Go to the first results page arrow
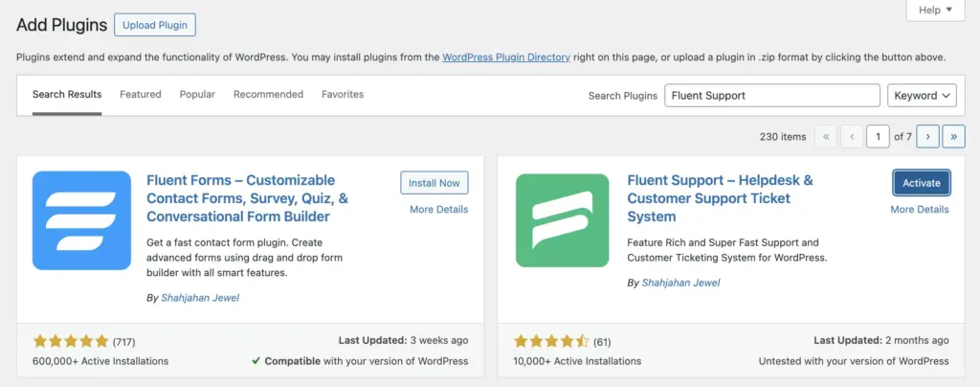This screenshot has height=387, width=980. click(826, 136)
